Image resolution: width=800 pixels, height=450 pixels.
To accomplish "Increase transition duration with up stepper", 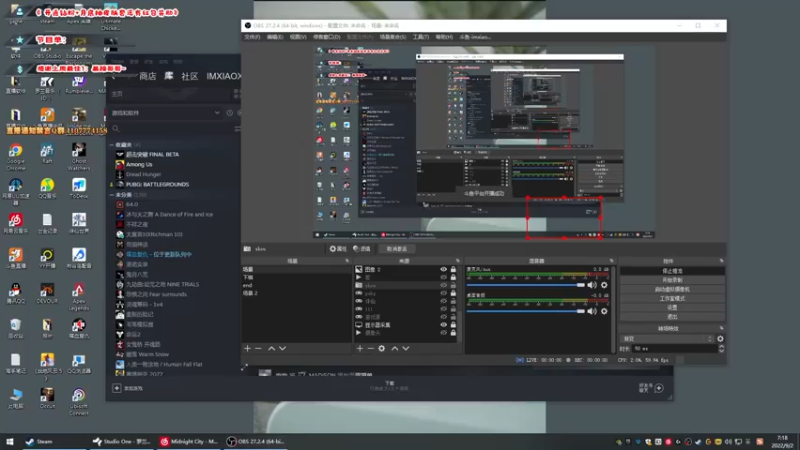I will [x=721, y=346].
